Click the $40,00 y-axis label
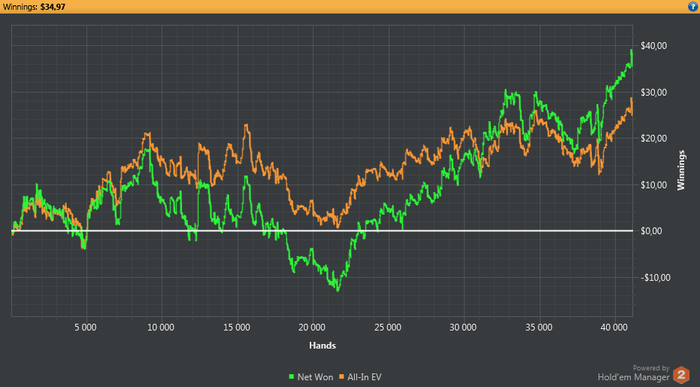The height and width of the screenshot is (387, 700). [x=654, y=46]
